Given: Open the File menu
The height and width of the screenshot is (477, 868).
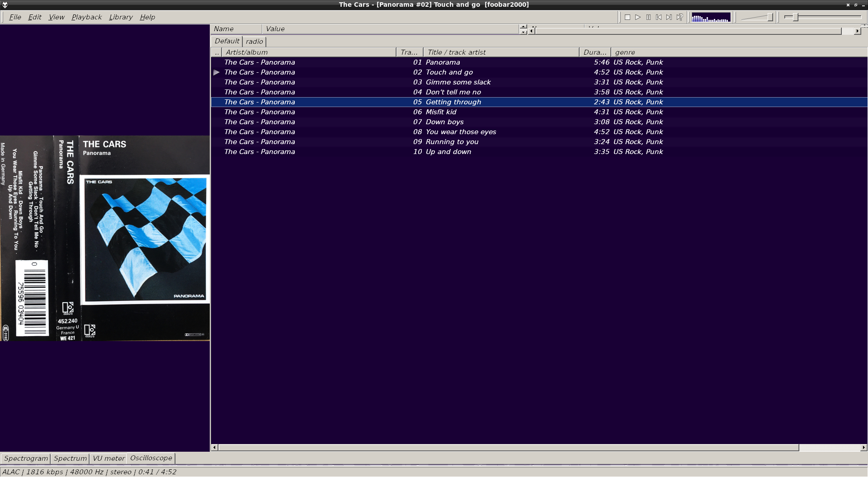Looking at the screenshot, I should point(15,17).
